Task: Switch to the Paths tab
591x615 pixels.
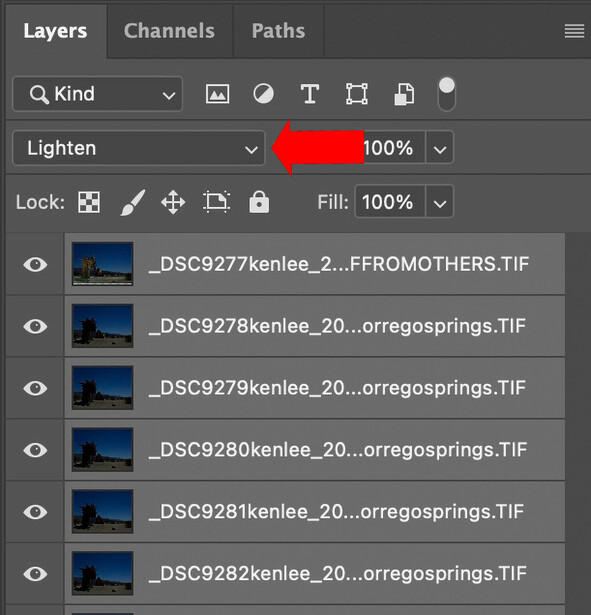Action: [278, 31]
